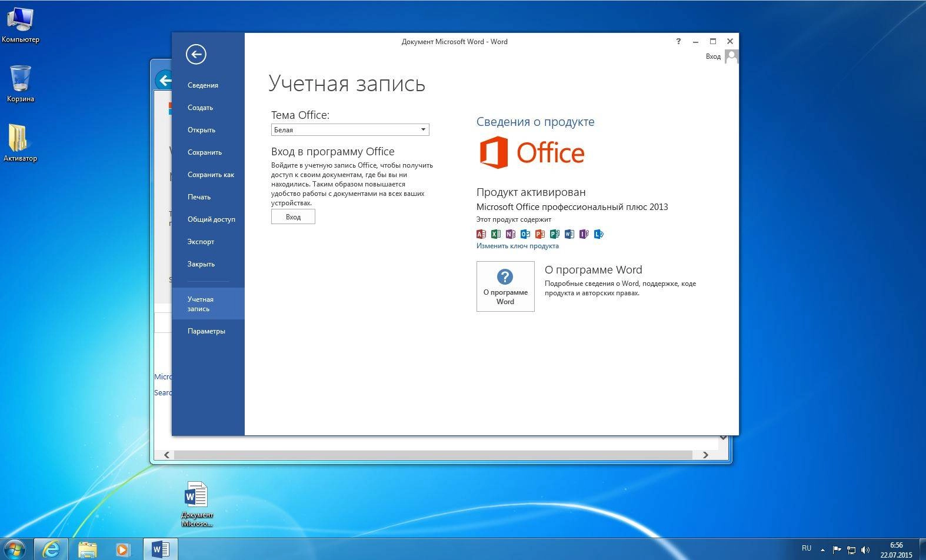Click the О программе Word button
926x560 pixels.
pyautogui.click(x=505, y=286)
